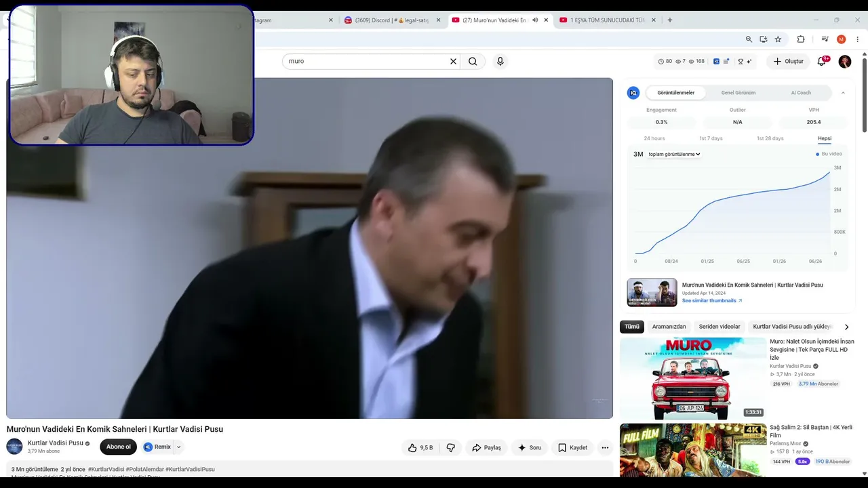
Task: Like the video with thumbs up
Action: [420, 447]
